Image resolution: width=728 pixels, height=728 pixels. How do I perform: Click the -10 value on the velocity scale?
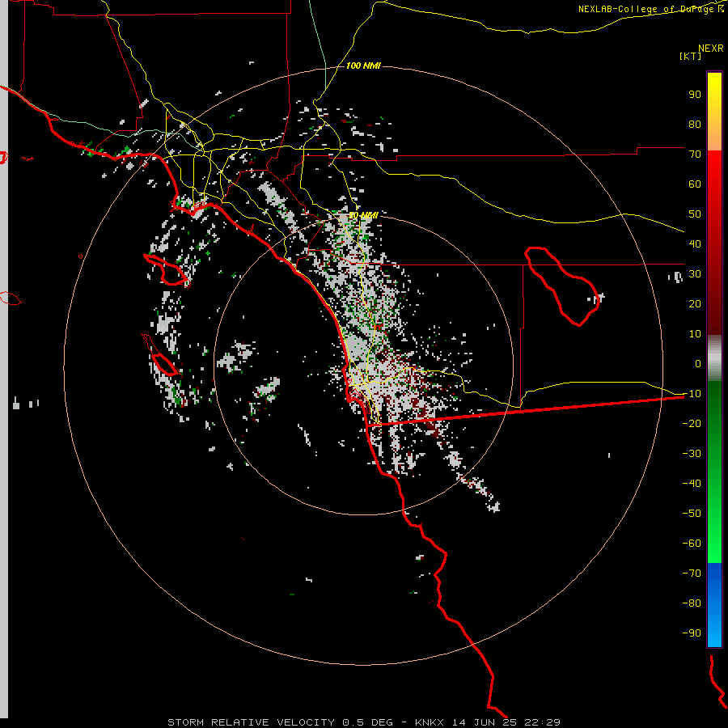[692, 394]
